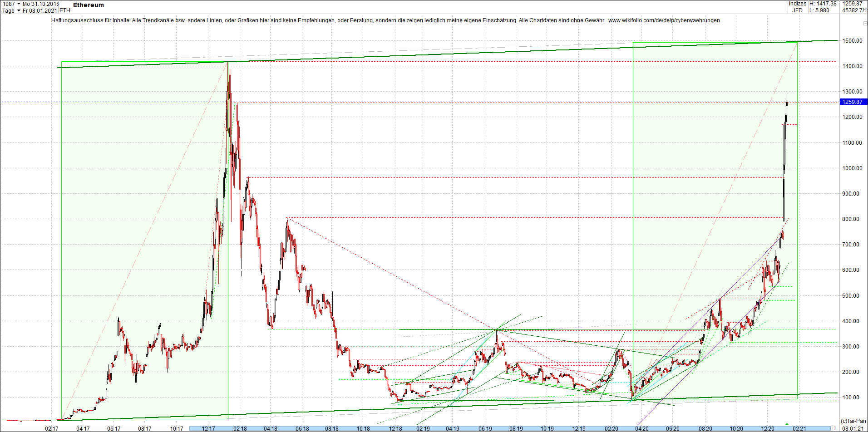The width and height of the screenshot is (868, 432).
Task: Open the wikifolio.com cyberwaehrungen link
Action: pyautogui.click(x=664, y=20)
